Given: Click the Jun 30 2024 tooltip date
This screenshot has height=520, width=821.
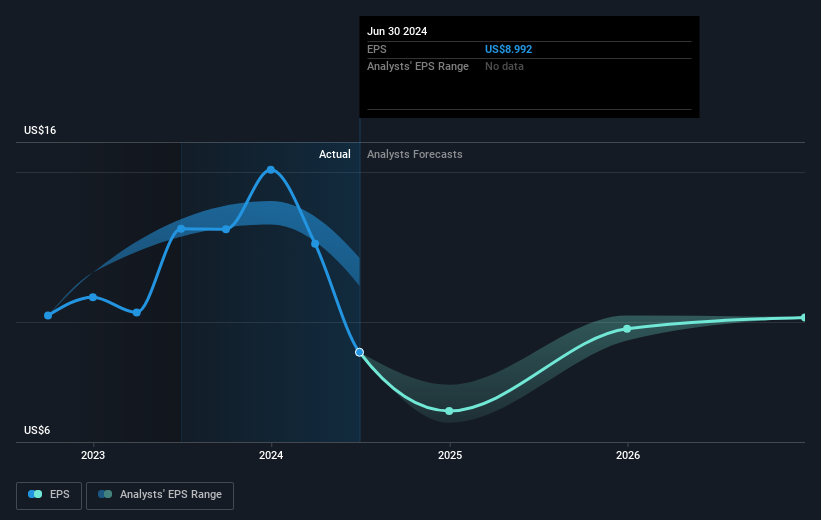Looking at the screenshot, I should point(397,31).
